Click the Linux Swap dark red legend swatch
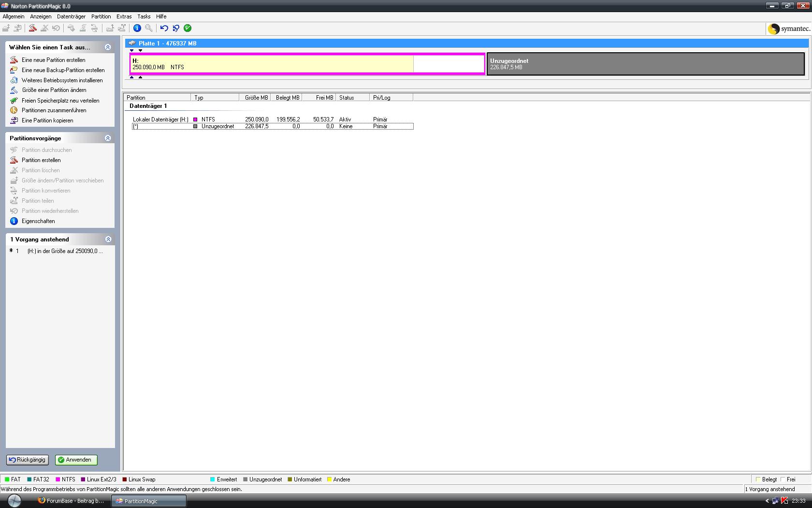 [x=125, y=479]
